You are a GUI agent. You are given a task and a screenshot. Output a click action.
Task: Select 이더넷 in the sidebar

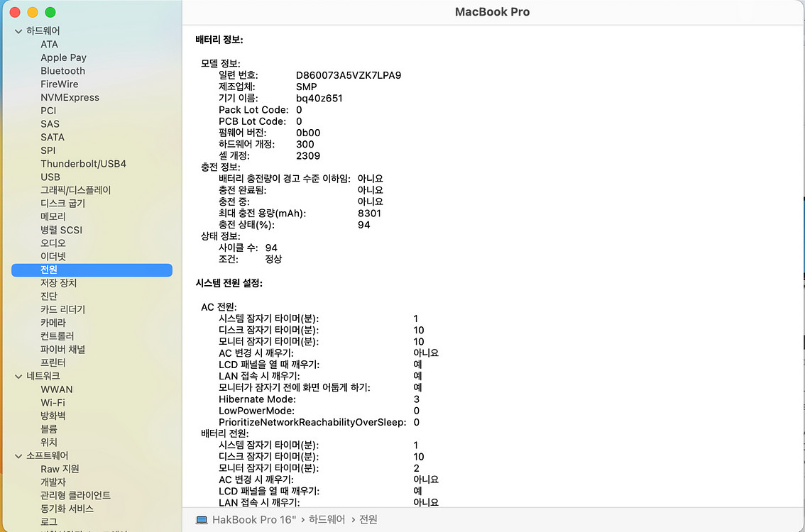click(x=53, y=257)
